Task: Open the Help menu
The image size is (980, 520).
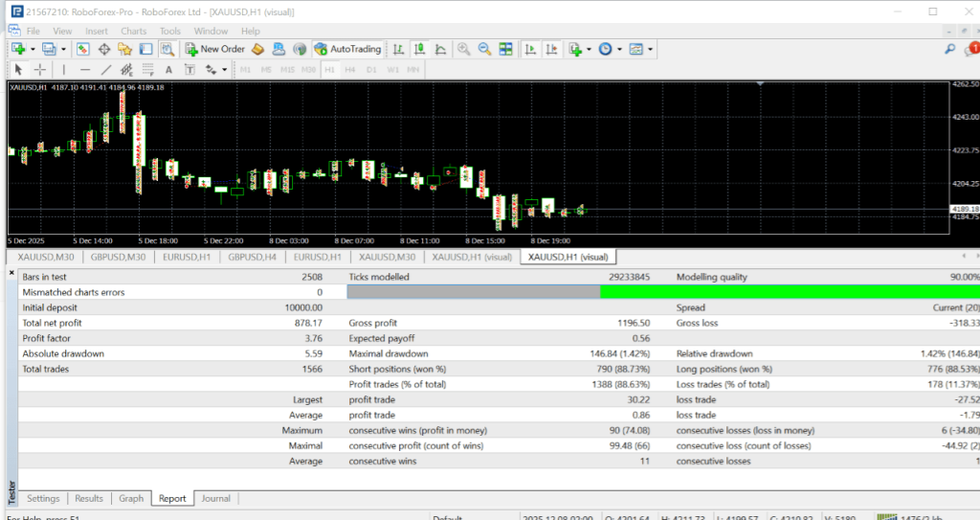Action: click(x=250, y=31)
